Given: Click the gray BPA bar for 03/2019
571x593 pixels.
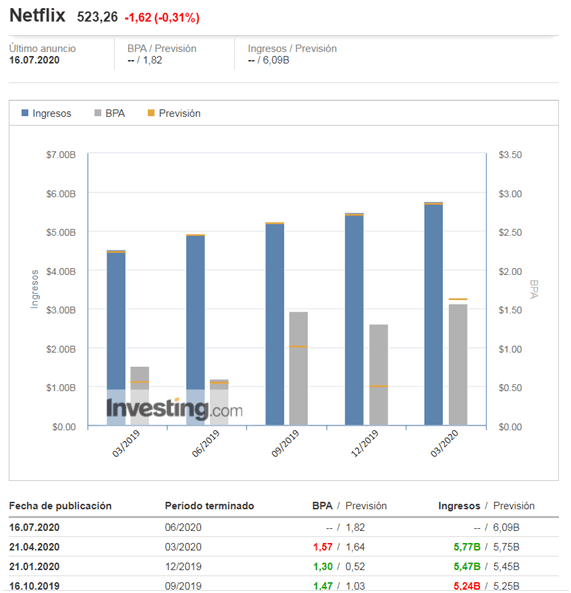Looking at the screenshot, I should point(140,396).
